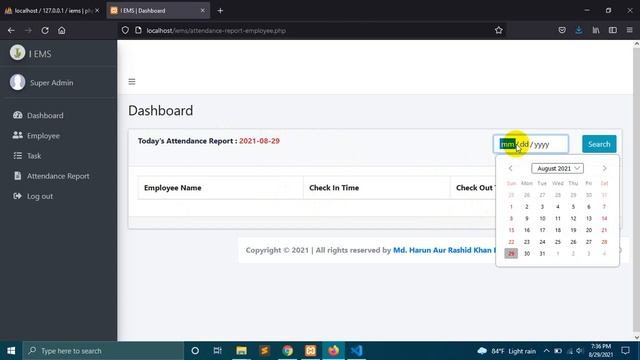Image resolution: width=640 pixels, height=360 pixels.
Task: Click the tracking protection shield icon
Action: coord(125,30)
